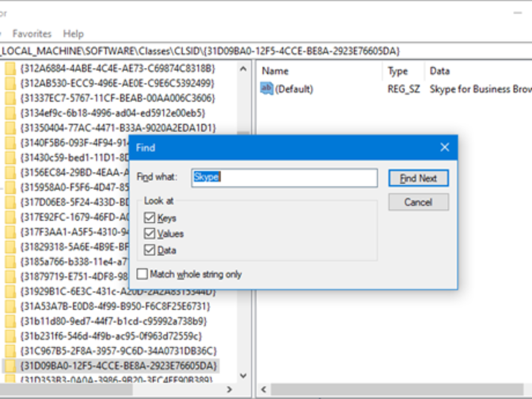Click folder icon of {31C967B5-2F8A-3957-9C6D-34A0731DB36C}
532x399 pixels.
coord(10,351)
